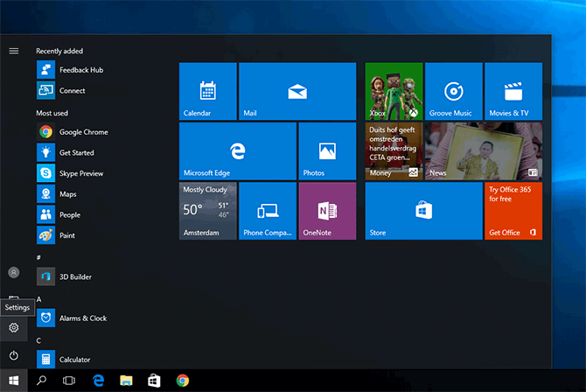Viewport: 586px width, 392px height.
Task: Launch Edge from the taskbar
Action: (98, 381)
